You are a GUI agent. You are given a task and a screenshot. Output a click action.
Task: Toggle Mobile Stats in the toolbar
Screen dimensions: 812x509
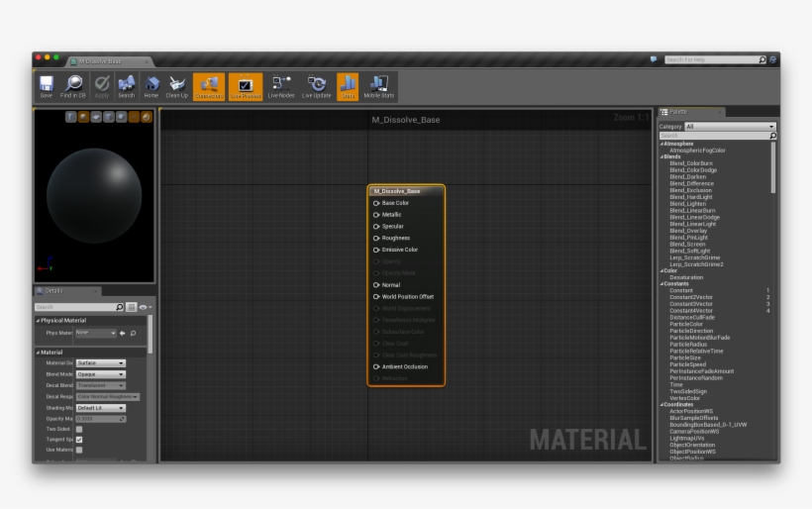tap(379, 86)
